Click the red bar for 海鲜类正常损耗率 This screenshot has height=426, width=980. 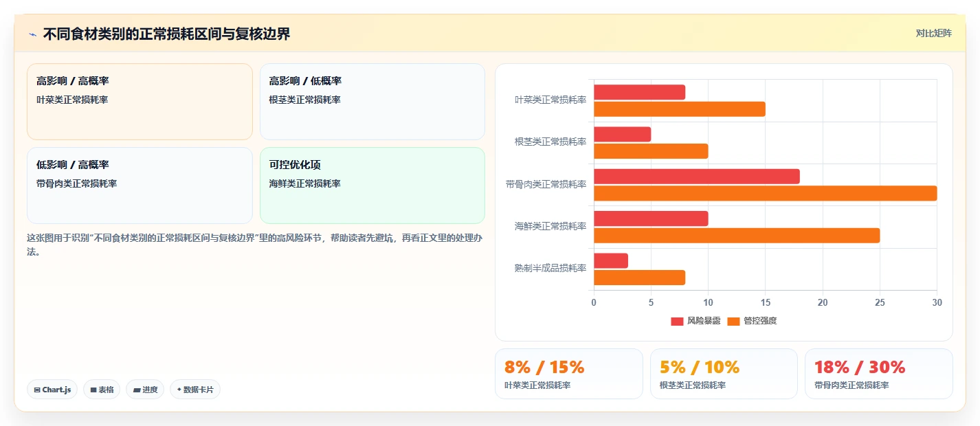tap(651, 218)
